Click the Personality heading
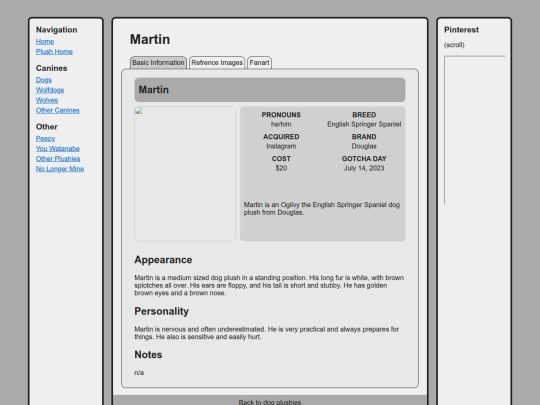The height and width of the screenshot is (405, 540). (162, 311)
